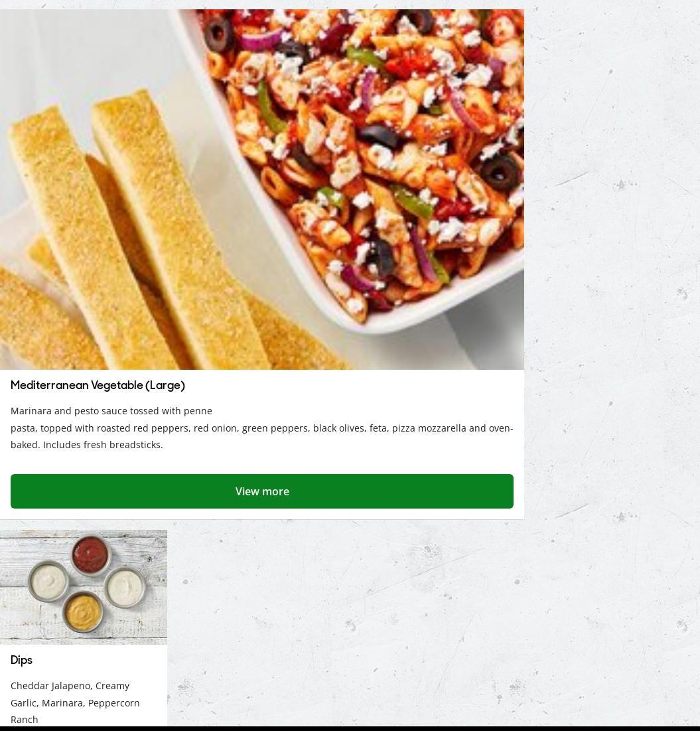Click the 'Cheddar Jalapeno, Creamy' text

pos(70,686)
